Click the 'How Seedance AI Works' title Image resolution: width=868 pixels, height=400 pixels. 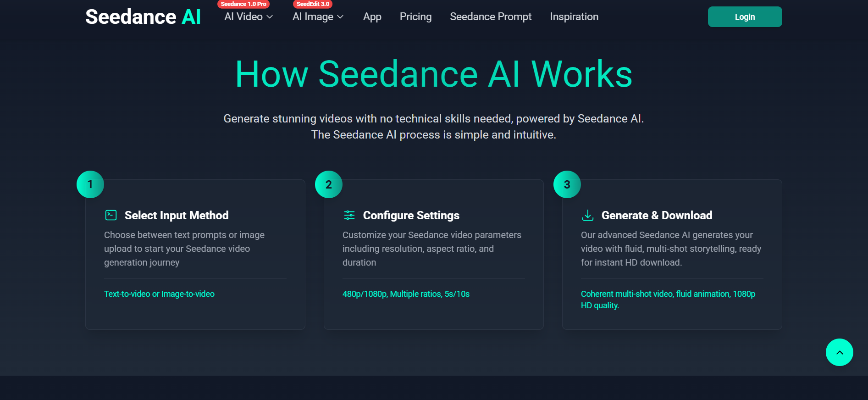[434, 74]
